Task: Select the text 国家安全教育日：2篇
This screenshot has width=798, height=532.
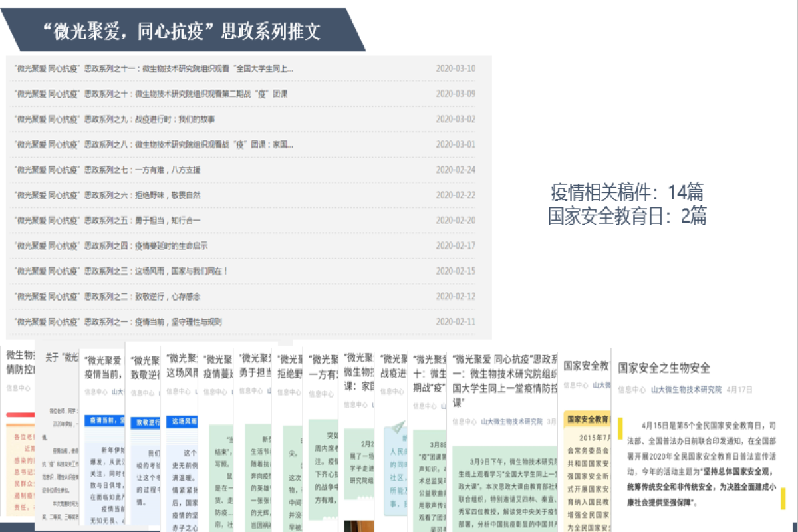Action: 627,215
